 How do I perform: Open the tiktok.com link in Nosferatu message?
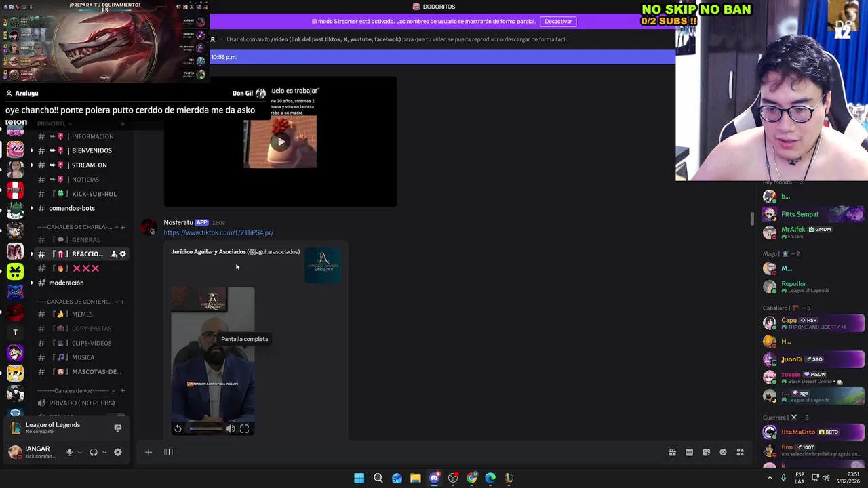coord(218,232)
